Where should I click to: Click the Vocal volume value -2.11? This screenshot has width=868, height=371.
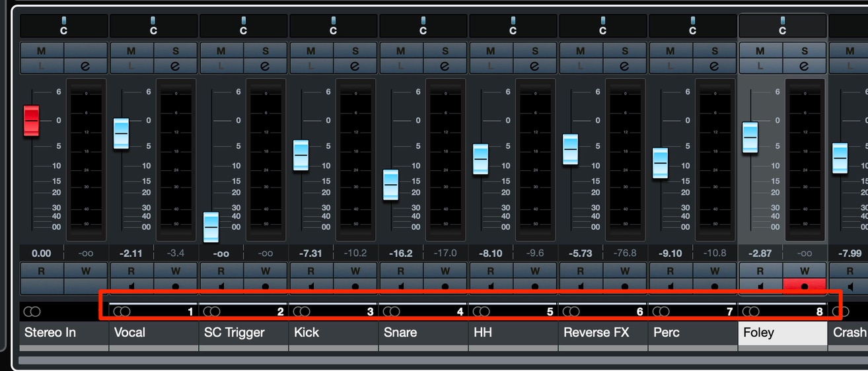(x=131, y=253)
